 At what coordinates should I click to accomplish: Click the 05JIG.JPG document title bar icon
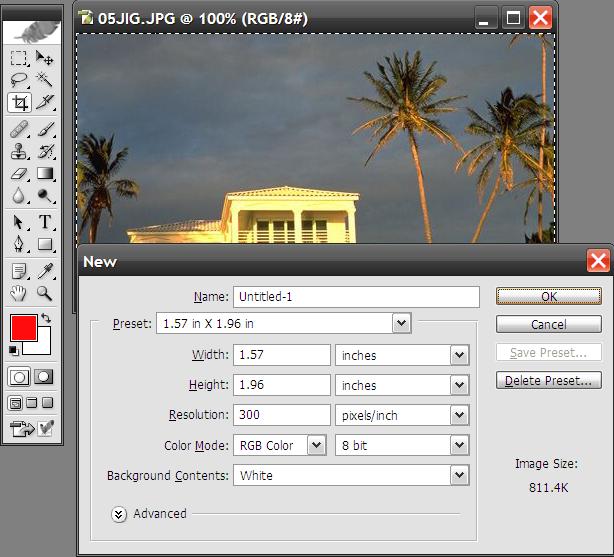(x=85, y=17)
